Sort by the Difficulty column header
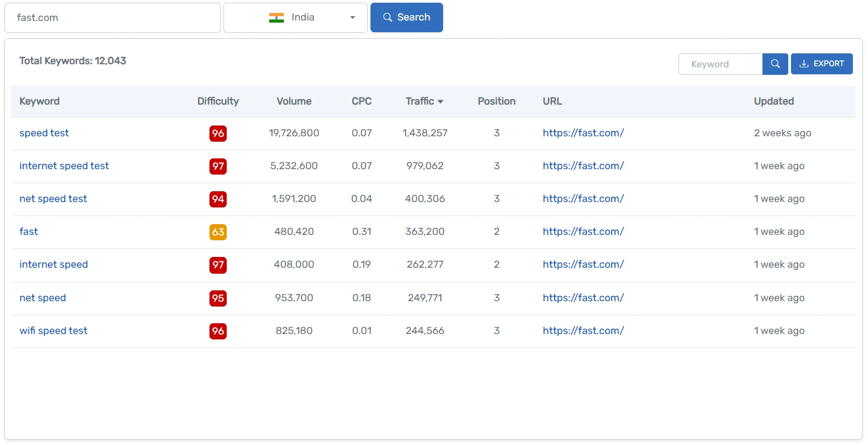Viewport: 868px width, 445px height. pos(218,101)
